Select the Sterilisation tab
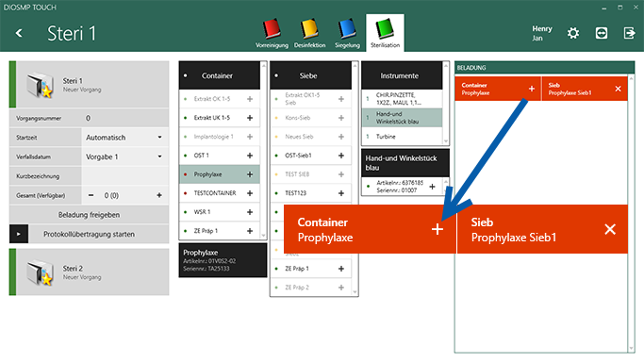The height and width of the screenshot is (362, 644). tap(385, 33)
